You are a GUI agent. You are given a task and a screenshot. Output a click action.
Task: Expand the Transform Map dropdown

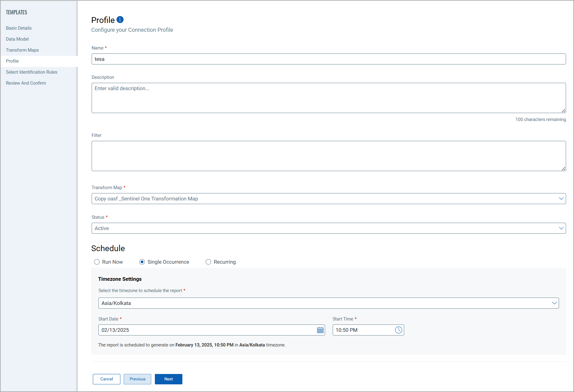tap(561, 199)
